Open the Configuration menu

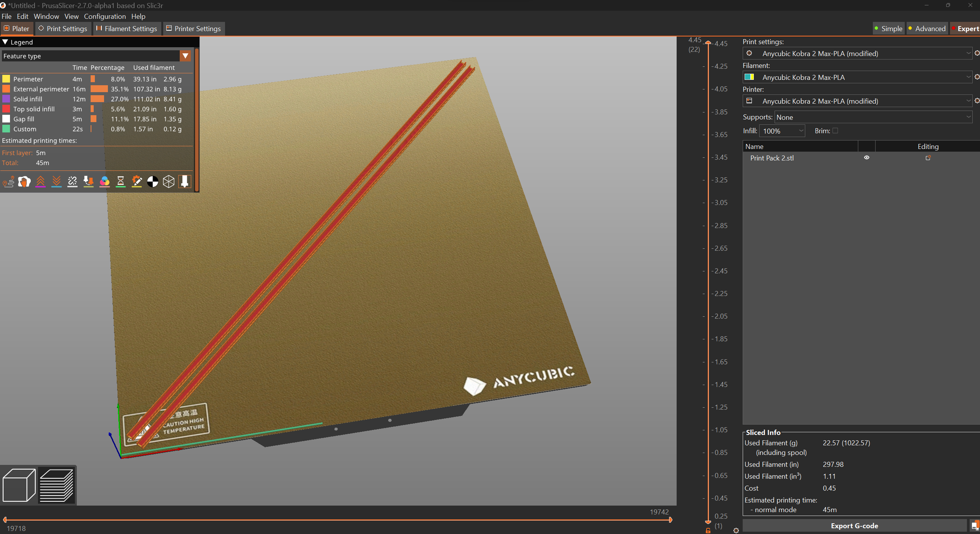pyautogui.click(x=105, y=17)
